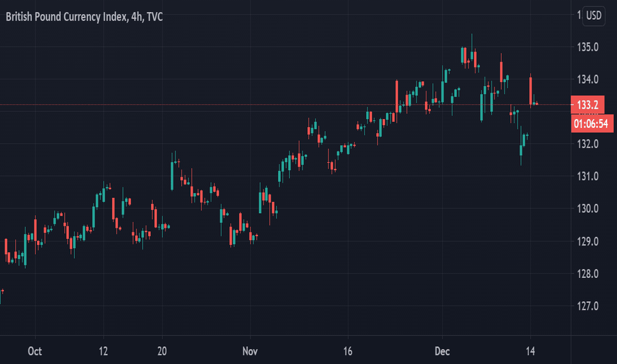Open the USD currency selector
617x364 pixels.
[x=594, y=16]
